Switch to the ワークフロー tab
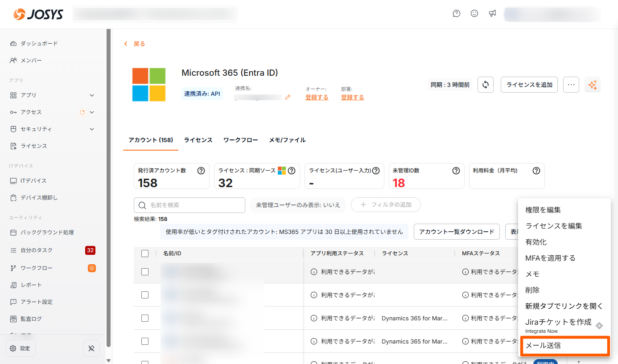 pyautogui.click(x=241, y=140)
